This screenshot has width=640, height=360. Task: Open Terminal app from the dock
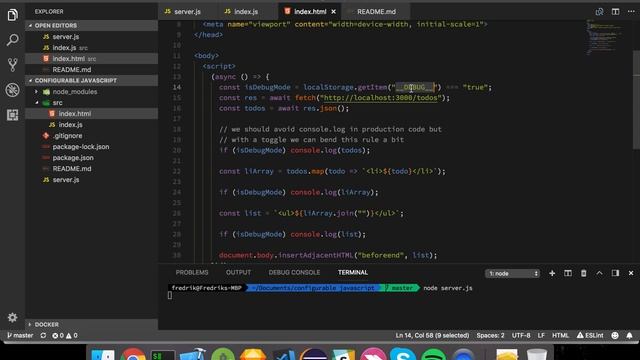[x=163, y=354]
